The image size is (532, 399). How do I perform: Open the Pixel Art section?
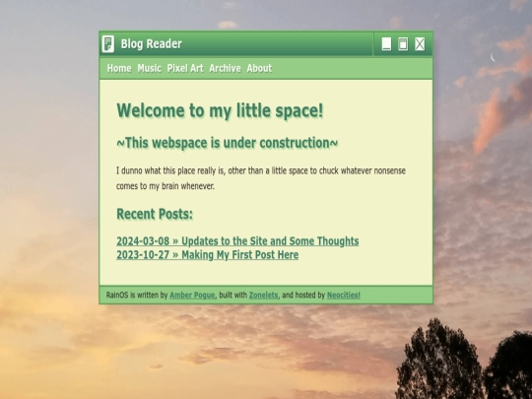pyautogui.click(x=185, y=68)
